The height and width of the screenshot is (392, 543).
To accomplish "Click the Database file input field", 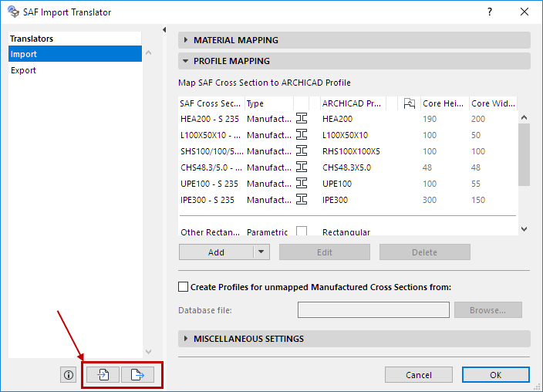I will 373,310.
